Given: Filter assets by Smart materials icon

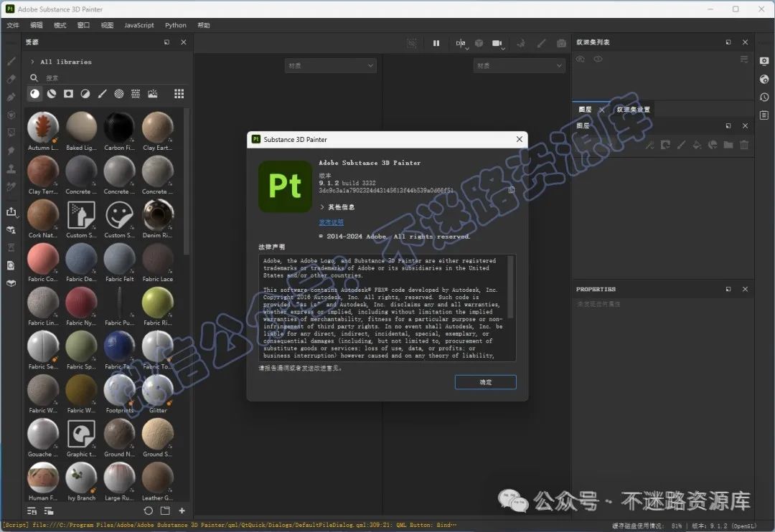Looking at the screenshot, I should [52, 93].
